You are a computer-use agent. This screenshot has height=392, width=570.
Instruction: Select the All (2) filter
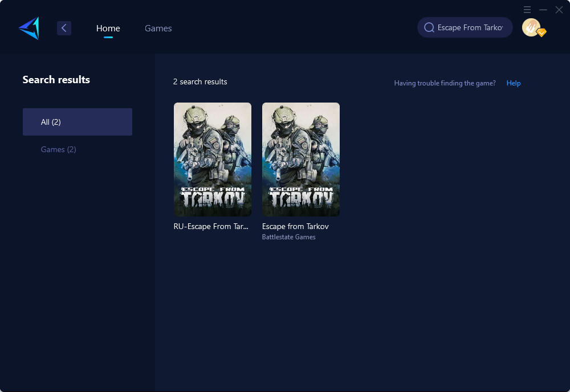(x=78, y=122)
